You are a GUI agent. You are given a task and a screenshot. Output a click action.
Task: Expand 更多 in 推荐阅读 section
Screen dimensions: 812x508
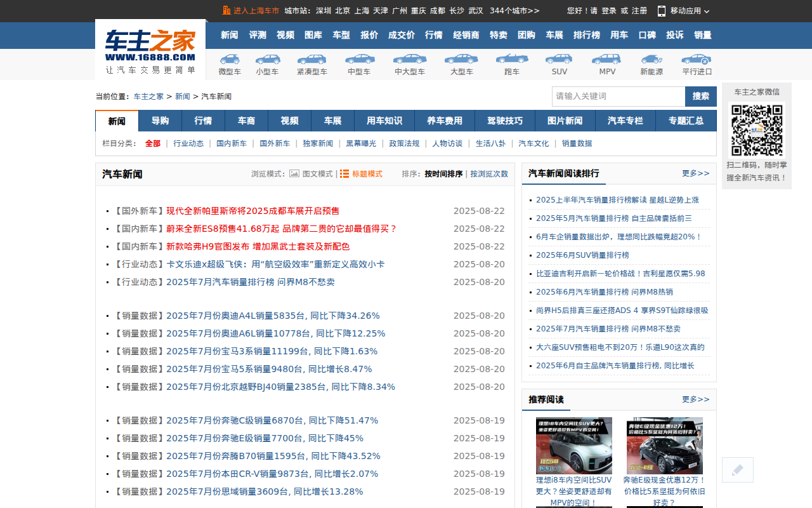696,399
